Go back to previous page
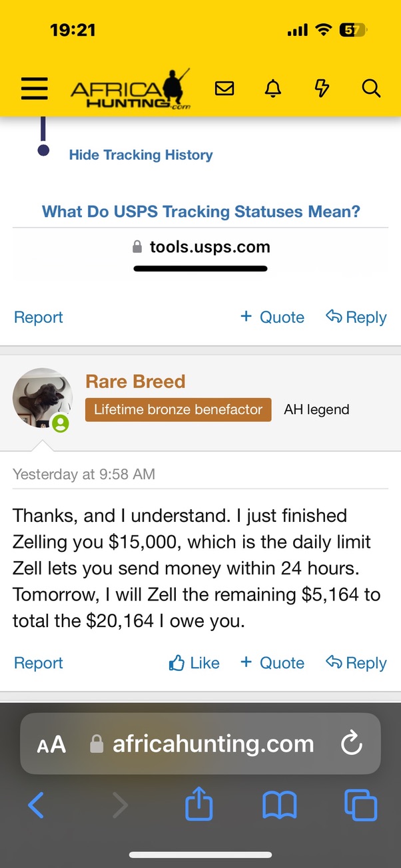 tap(36, 806)
